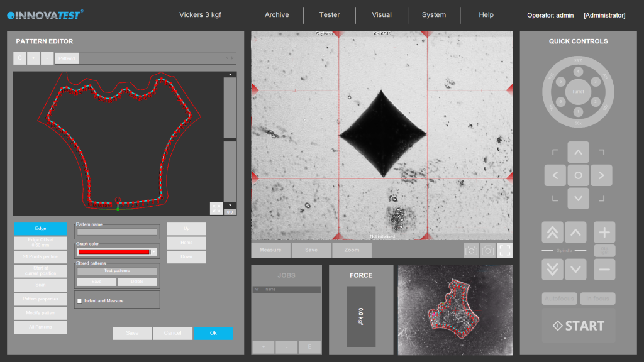Open the System menu
This screenshot has width=644, height=362.
click(434, 15)
